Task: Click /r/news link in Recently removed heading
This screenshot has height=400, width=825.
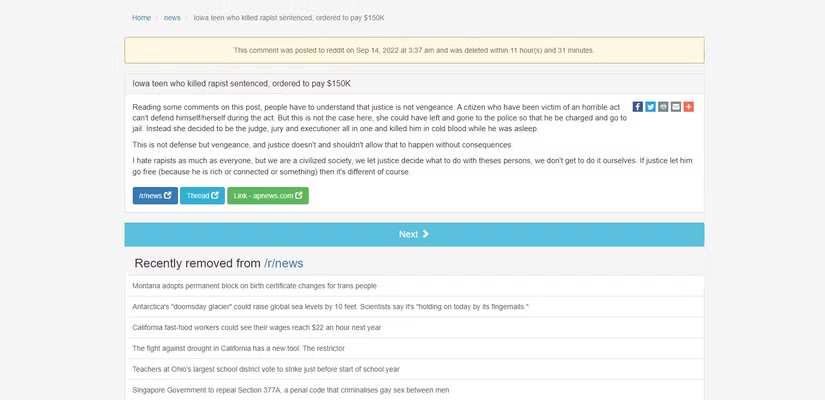Action: pyautogui.click(x=283, y=263)
